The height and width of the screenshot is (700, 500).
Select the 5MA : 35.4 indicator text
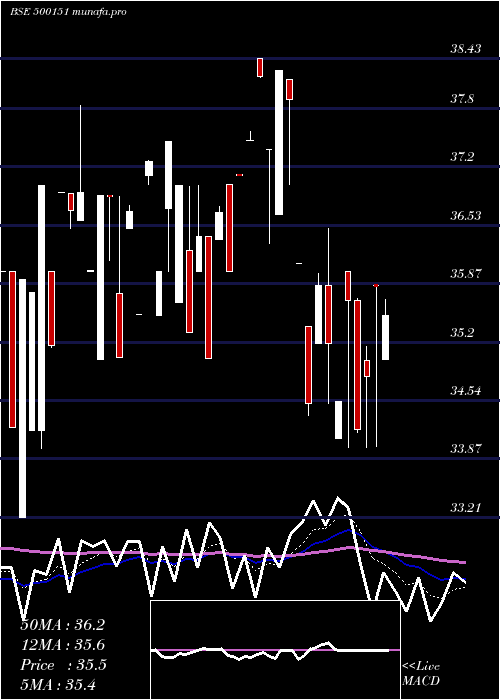tap(58, 684)
